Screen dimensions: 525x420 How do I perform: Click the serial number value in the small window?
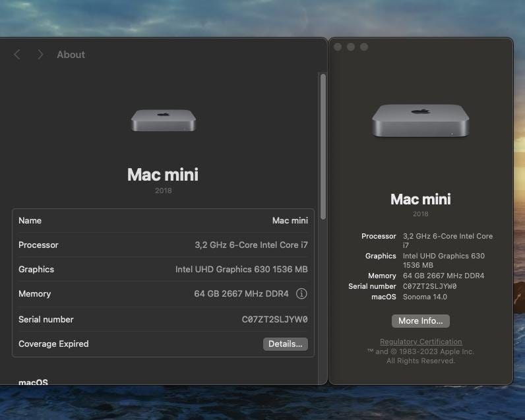429,286
